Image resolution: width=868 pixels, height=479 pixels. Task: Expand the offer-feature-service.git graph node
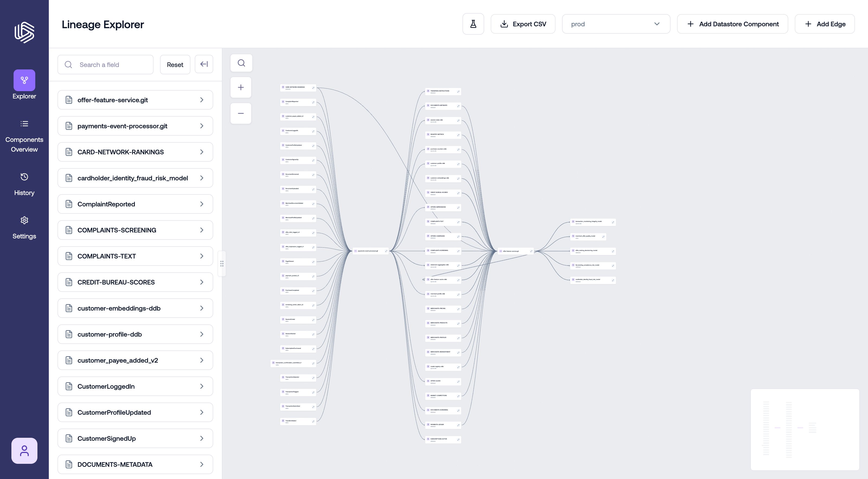(x=531, y=251)
